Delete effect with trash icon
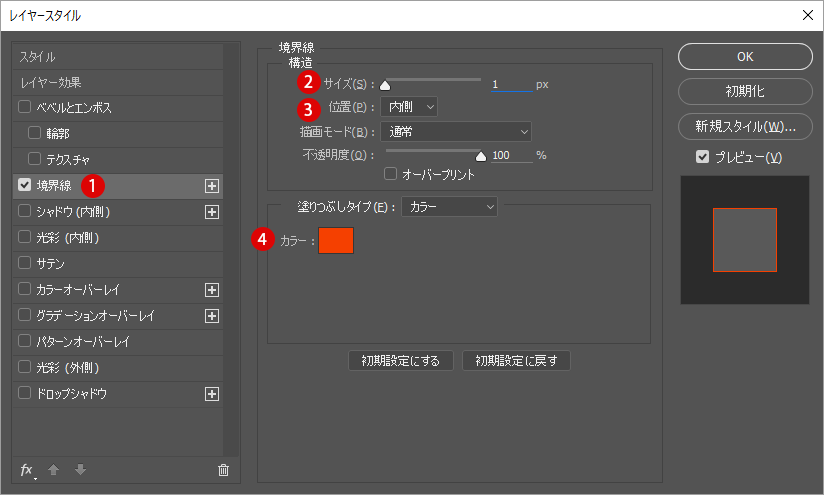The image size is (824, 495). (x=223, y=470)
